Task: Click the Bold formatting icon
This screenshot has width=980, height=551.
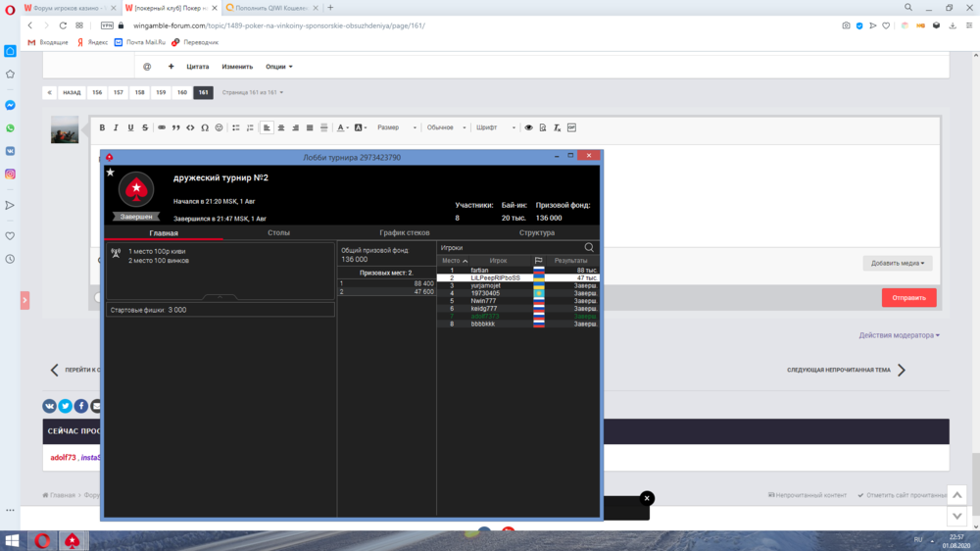Action: pyautogui.click(x=102, y=127)
